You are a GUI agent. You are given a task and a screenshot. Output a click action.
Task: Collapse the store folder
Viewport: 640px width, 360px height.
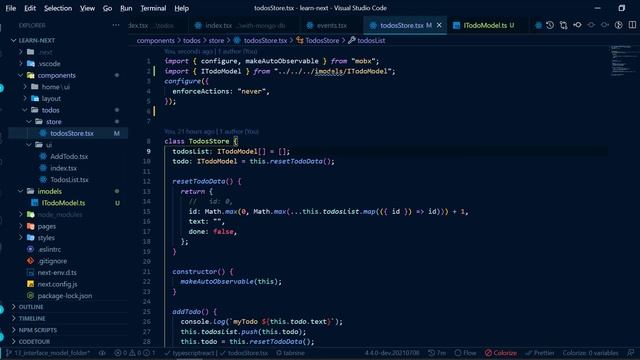(53, 122)
